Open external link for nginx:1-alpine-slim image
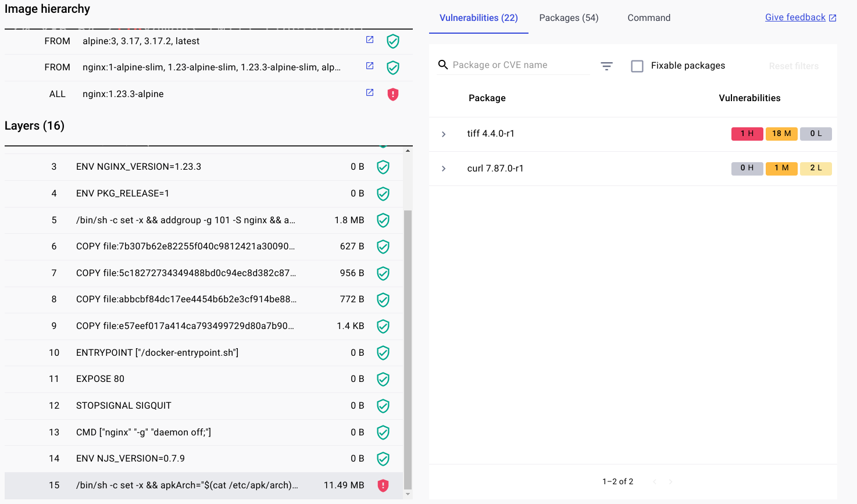The height and width of the screenshot is (504, 857). (370, 66)
